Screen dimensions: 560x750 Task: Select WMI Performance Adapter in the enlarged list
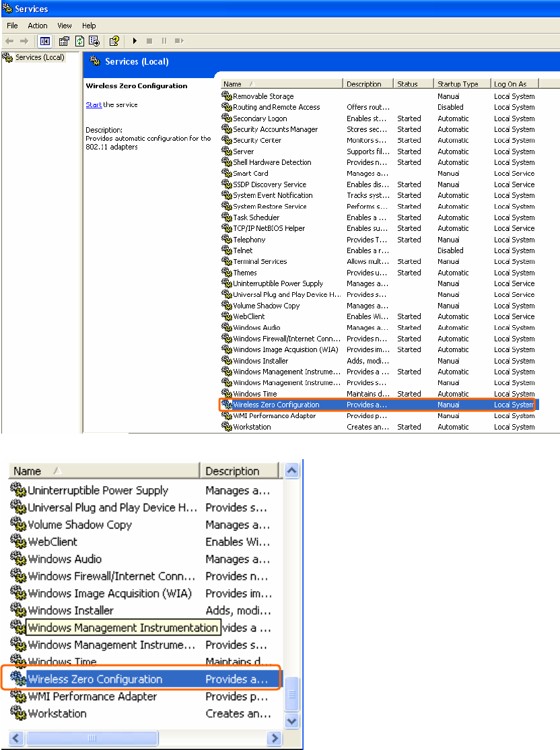tap(92, 696)
